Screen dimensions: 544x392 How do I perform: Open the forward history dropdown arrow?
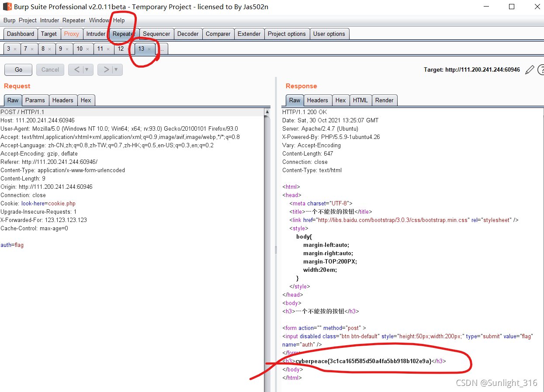tap(116, 69)
